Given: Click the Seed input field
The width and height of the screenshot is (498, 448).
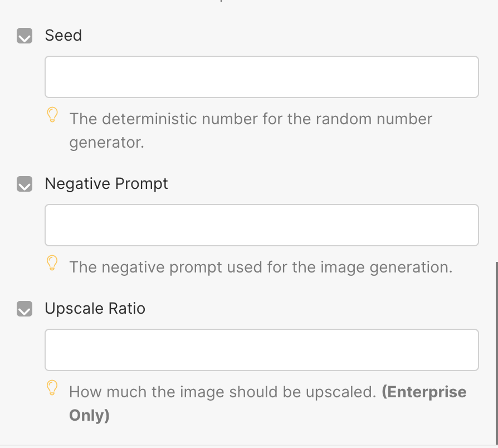Looking at the screenshot, I should coord(261,77).
